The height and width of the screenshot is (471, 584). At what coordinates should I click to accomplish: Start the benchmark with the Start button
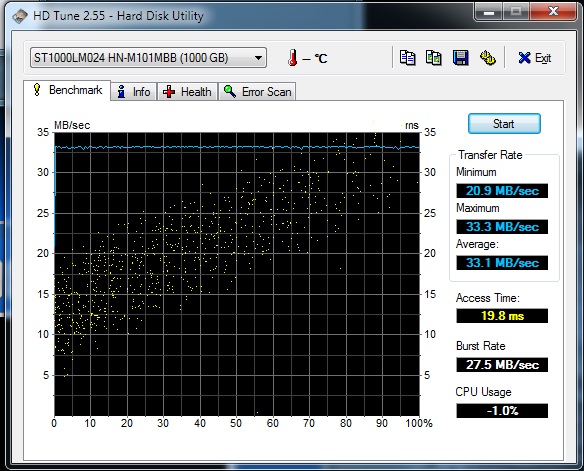[x=504, y=124]
